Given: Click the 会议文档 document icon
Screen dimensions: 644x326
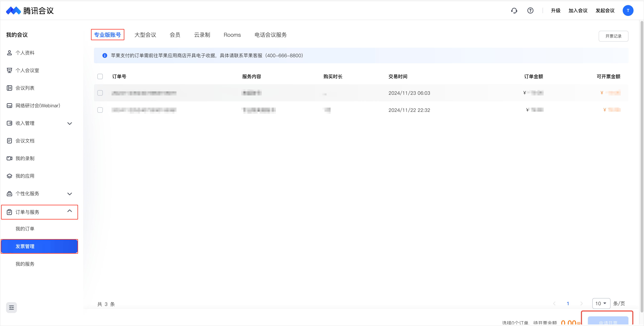Looking at the screenshot, I should pyautogui.click(x=9, y=141).
